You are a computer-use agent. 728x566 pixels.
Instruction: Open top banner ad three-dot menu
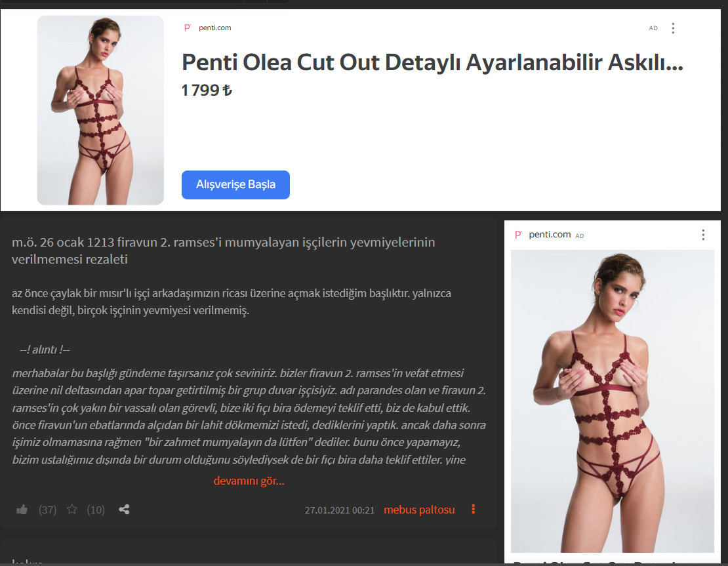(x=673, y=28)
